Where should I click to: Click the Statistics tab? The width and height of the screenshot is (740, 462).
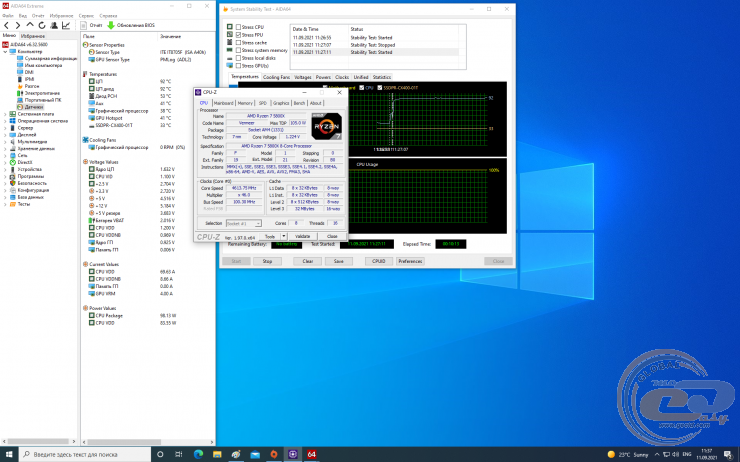pos(381,77)
